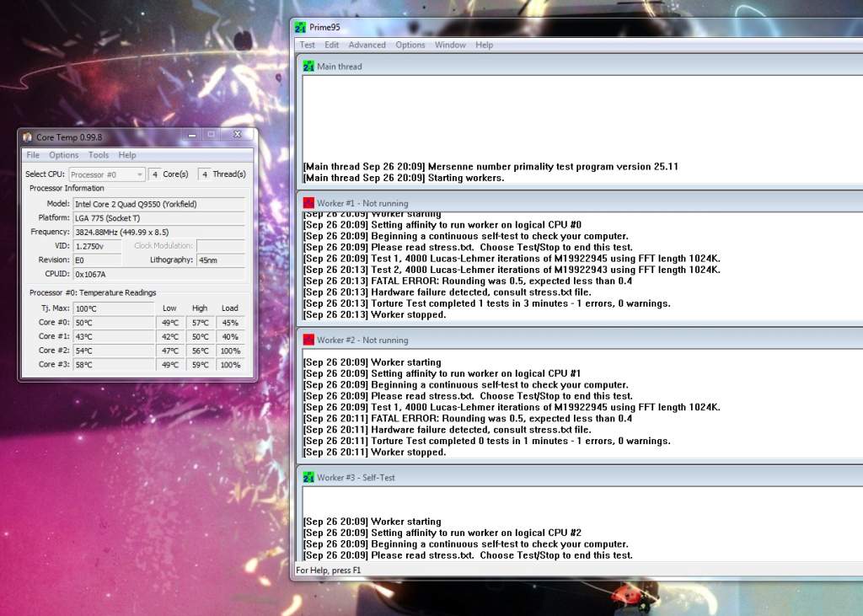863x616 pixels.
Task: Click Worker #3 'logical CPU #2' affinity line
Action: (x=442, y=533)
